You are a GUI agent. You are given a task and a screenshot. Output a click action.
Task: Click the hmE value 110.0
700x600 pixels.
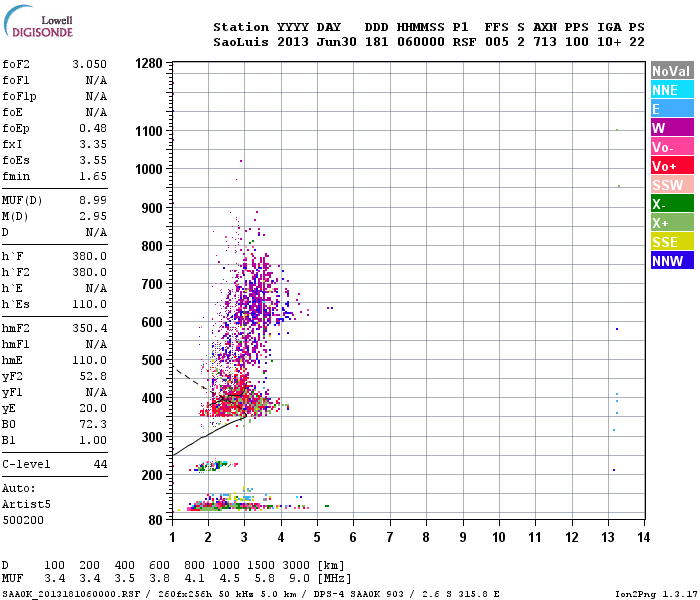point(89,360)
